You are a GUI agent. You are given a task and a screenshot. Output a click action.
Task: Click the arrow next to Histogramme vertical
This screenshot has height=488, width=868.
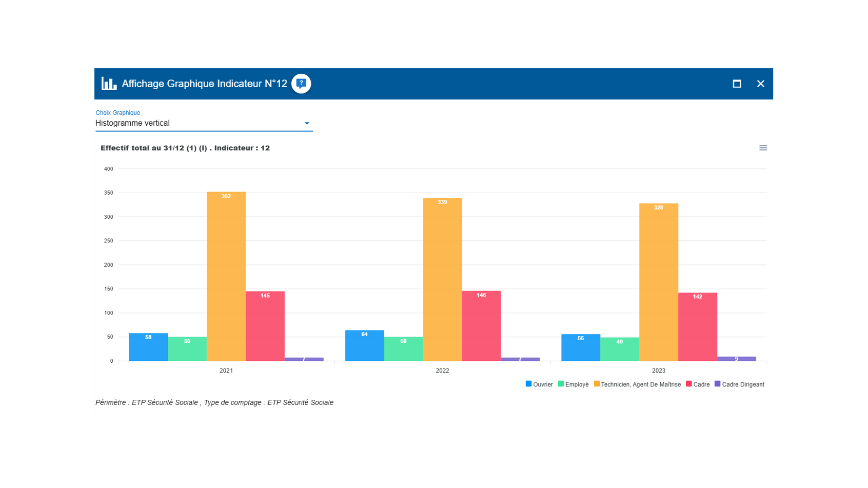pyautogui.click(x=307, y=123)
